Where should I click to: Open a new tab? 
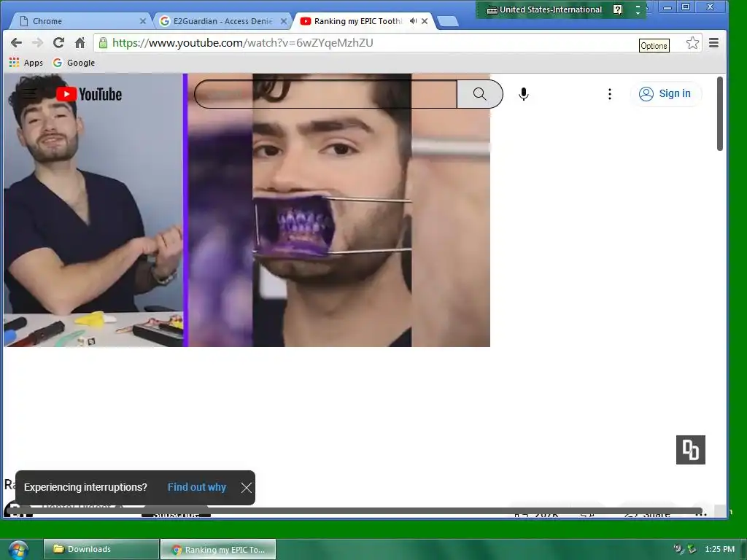click(447, 21)
